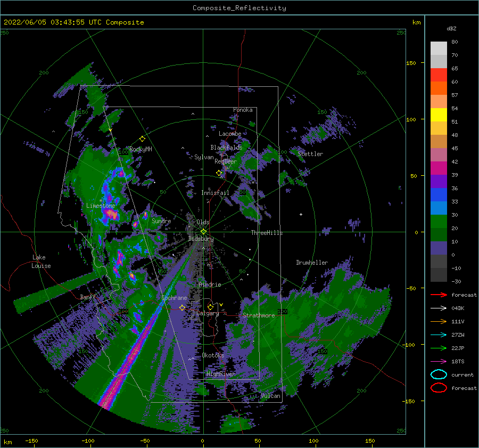Click the yellow radar-site diamond between Olds and Didsbury
The height and width of the screenshot is (448, 479).
(x=203, y=232)
